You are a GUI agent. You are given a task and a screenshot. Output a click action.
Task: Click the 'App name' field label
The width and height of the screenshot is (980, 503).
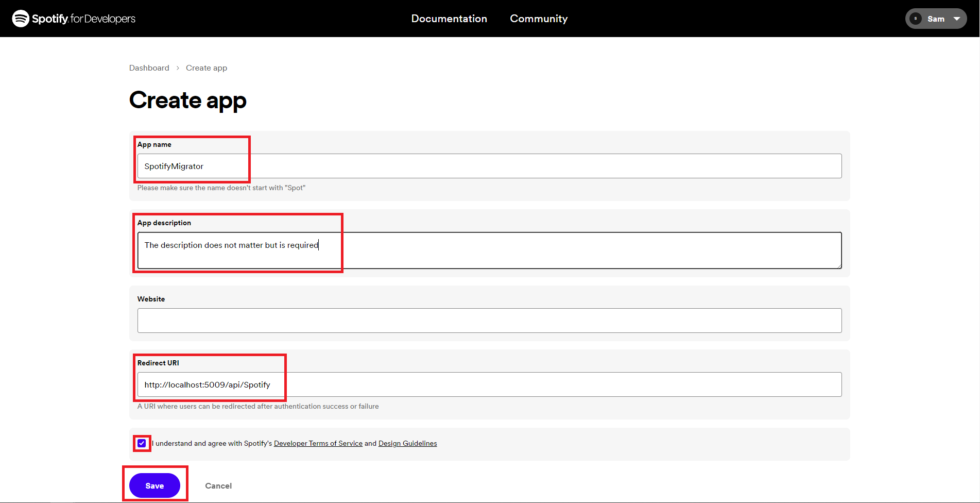(x=154, y=145)
